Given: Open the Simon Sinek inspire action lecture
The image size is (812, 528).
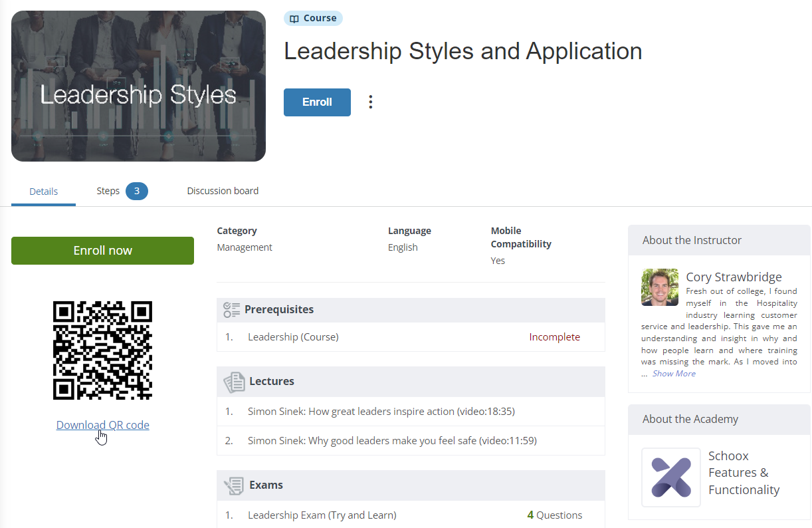Looking at the screenshot, I should pyautogui.click(x=380, y=411).
